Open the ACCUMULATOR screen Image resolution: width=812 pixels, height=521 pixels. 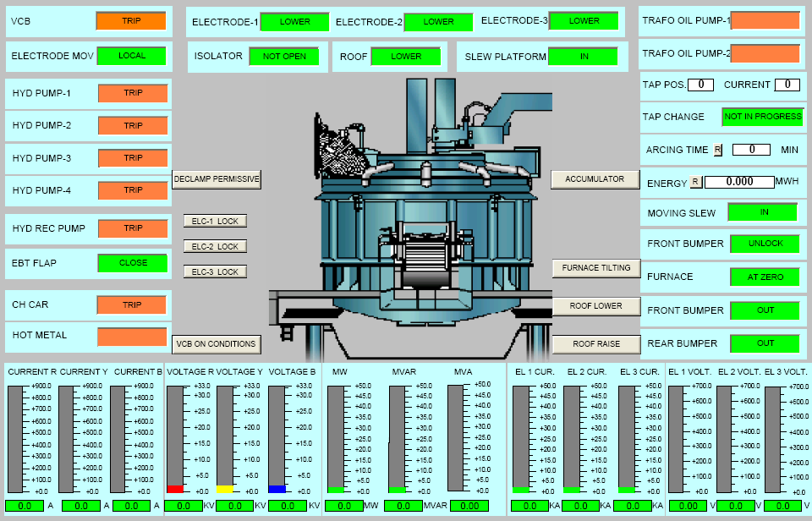tap(595, 179)
